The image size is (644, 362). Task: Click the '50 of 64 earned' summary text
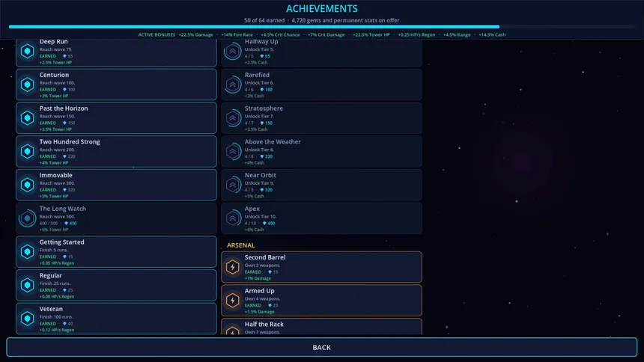point(264,20)
